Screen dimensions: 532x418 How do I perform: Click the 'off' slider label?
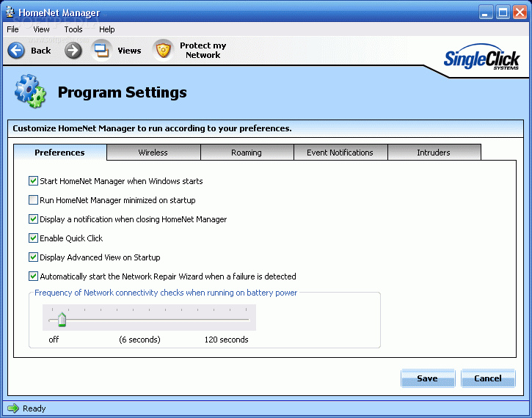click(x=54, y=340)
